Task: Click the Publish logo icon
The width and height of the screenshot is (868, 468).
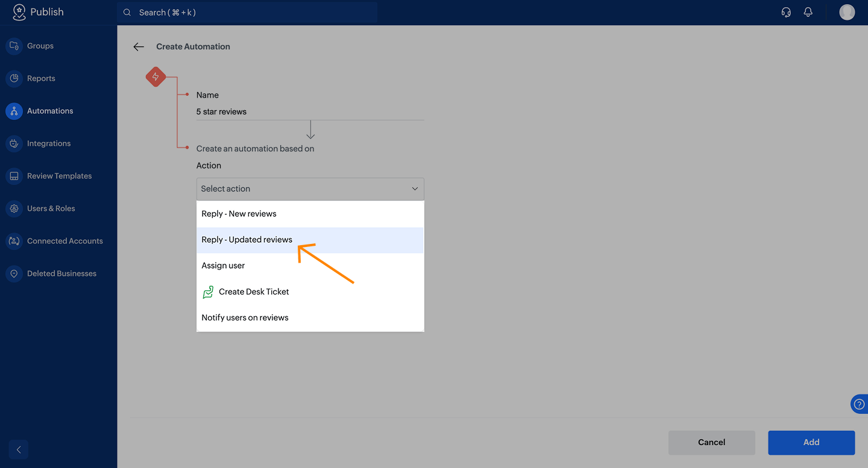Action: pos(19,12)
